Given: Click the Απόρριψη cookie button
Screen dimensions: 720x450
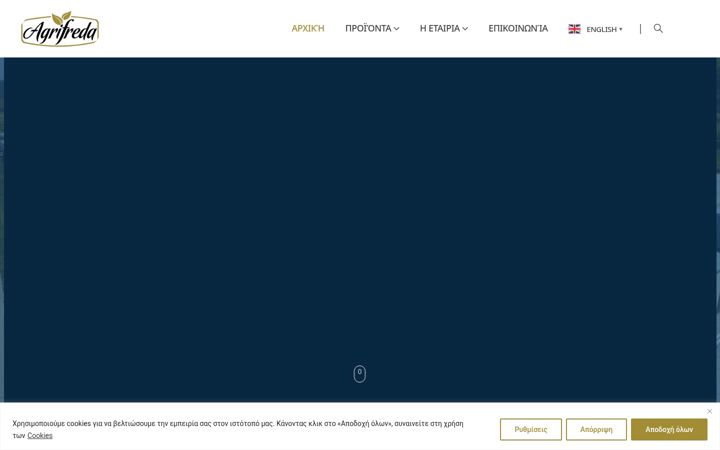Looking at the screenshot, I should [596, 429].
